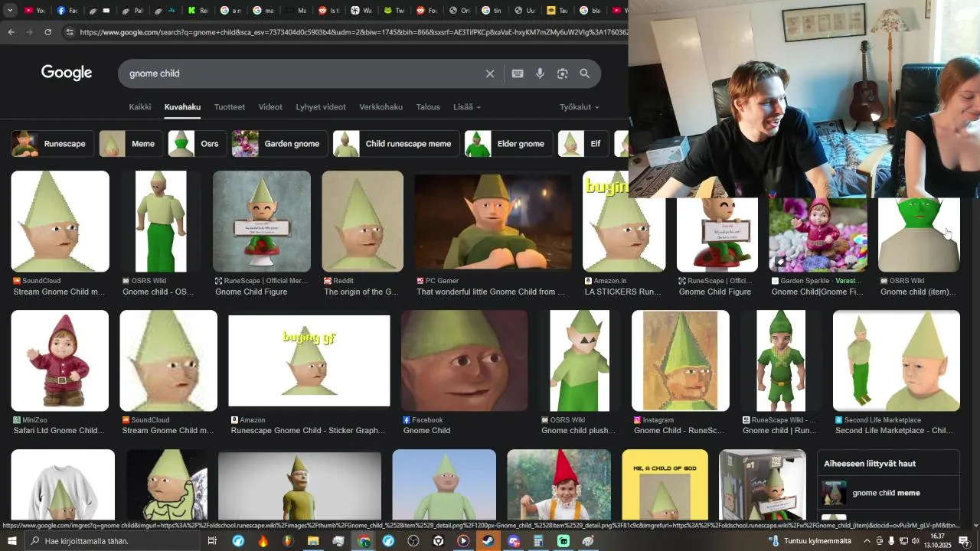Open the Second Life Marketplace image

click(897, 360)
